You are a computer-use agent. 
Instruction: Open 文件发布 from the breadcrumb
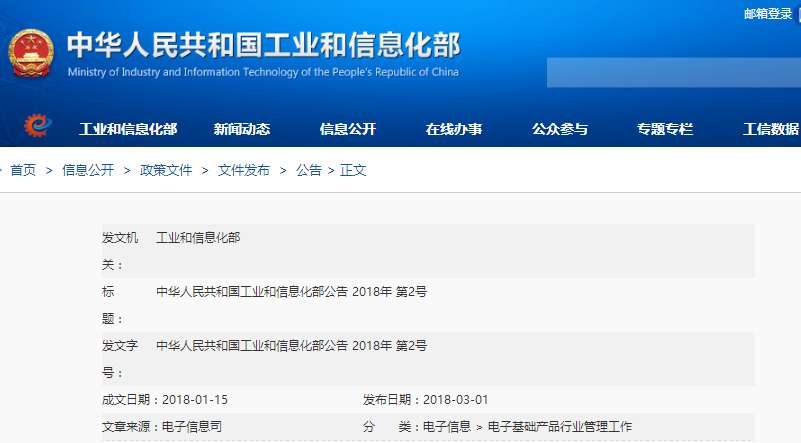(244, 170)
